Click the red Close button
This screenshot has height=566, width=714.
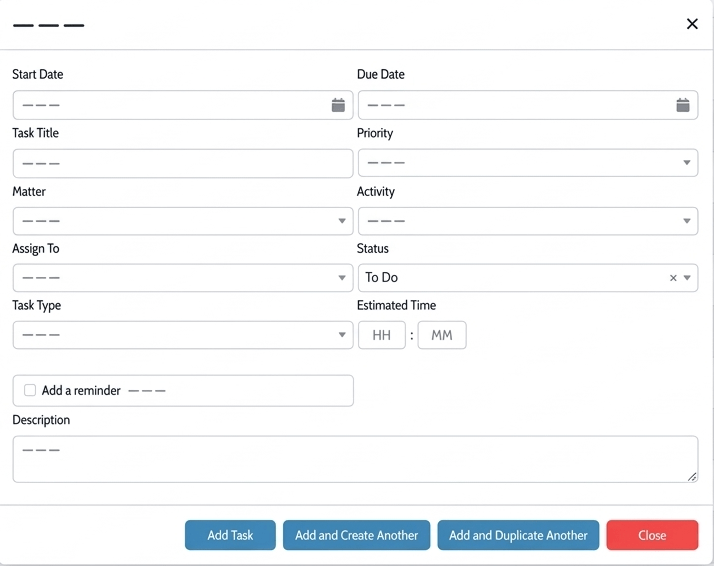(x=652, y=535)
